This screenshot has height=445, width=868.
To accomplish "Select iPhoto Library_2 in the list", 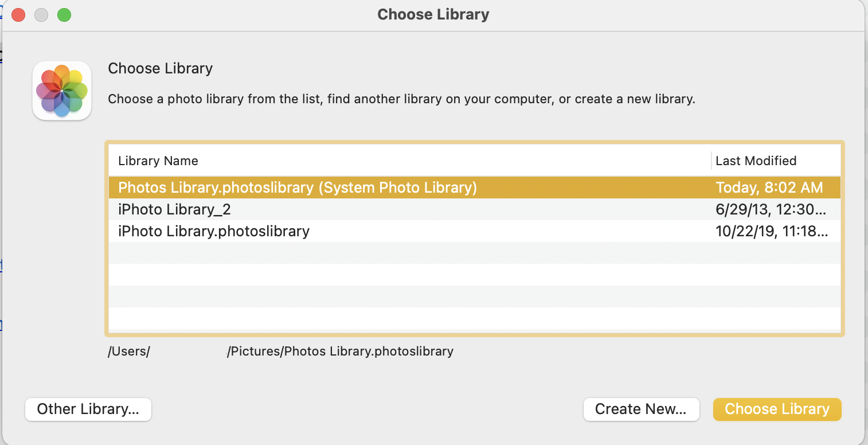I will pos(174,209).
